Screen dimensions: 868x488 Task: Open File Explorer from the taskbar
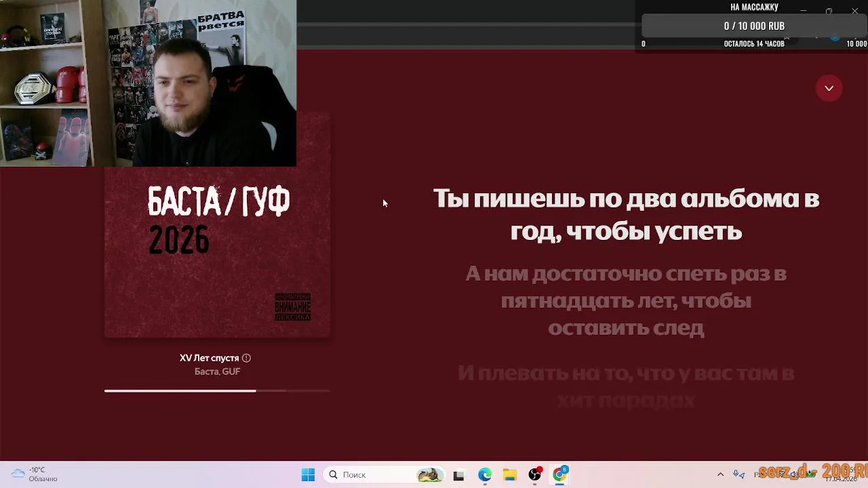509,475
